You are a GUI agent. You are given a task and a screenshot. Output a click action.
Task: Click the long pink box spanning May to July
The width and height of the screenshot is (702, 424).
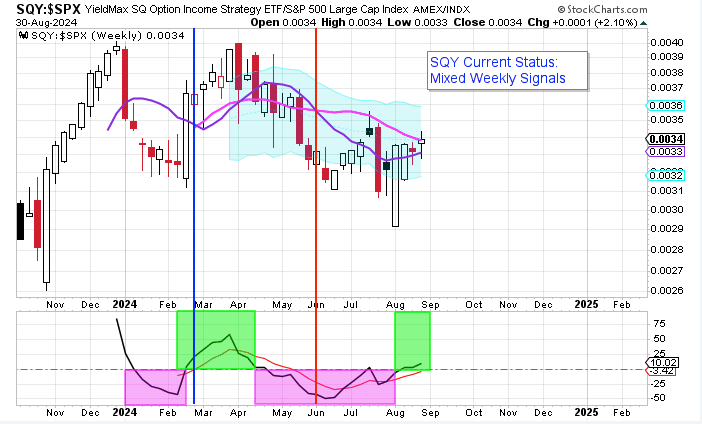(324, 387)
